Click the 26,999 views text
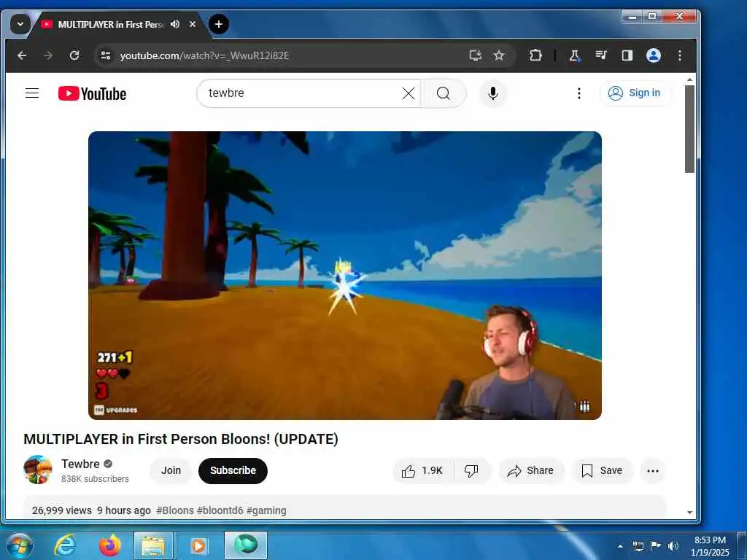The height and width of the screenshot is (560, 747). coord(62,510)
